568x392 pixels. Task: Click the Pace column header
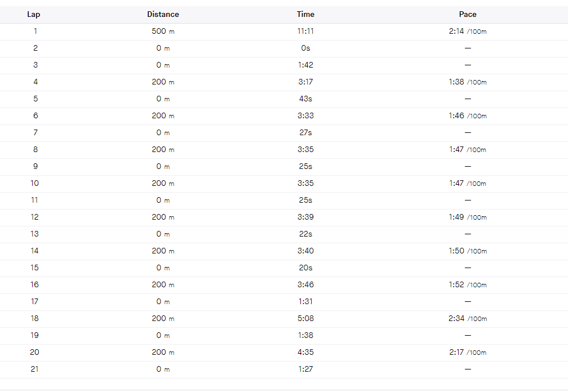point(468,15)
